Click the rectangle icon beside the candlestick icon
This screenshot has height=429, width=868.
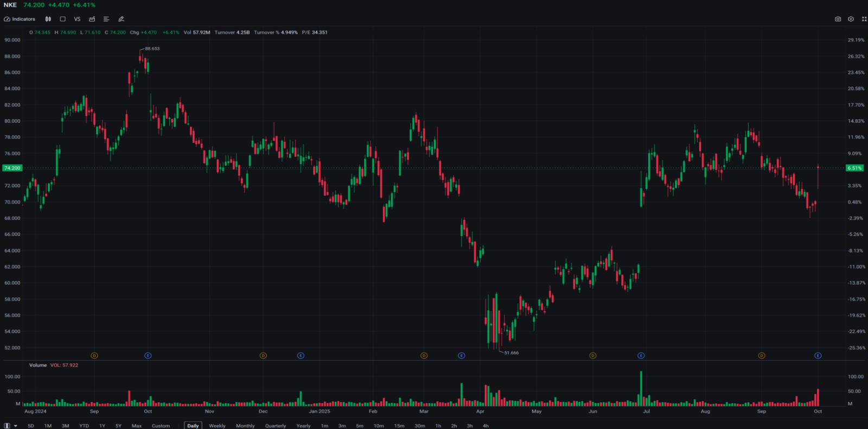coord(62,19)
